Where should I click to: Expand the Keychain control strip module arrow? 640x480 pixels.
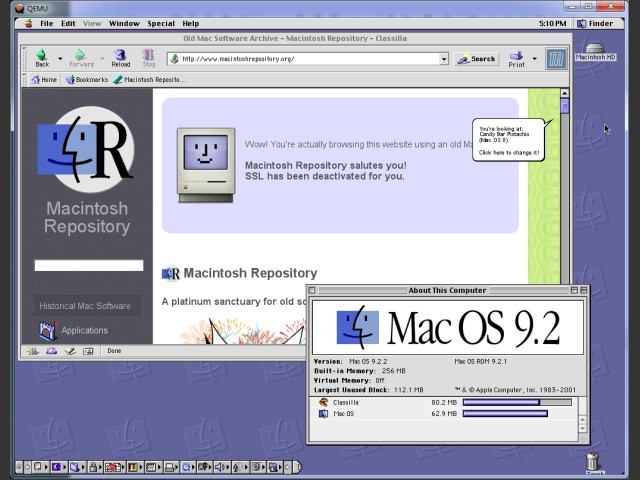pyautogui.click(x=100, y=467)
